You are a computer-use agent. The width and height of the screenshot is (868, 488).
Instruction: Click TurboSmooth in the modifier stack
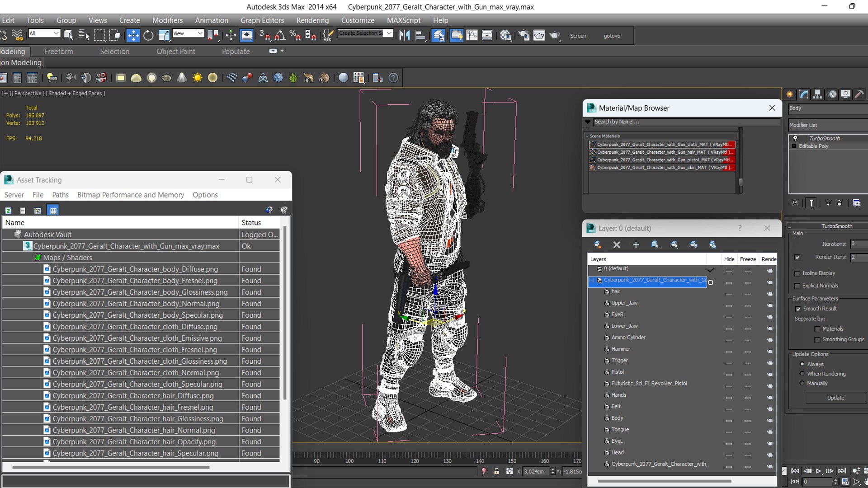(x=824, y=138)
